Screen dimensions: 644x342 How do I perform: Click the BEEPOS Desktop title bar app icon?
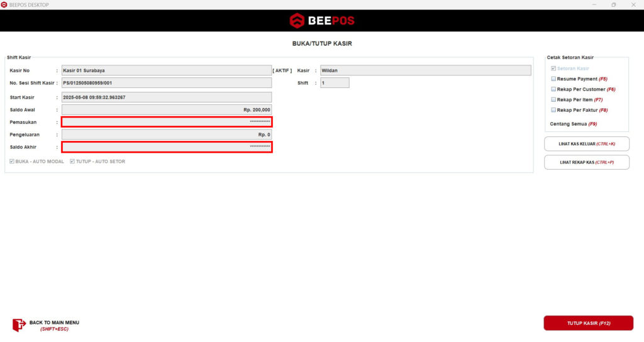[4, 5]
